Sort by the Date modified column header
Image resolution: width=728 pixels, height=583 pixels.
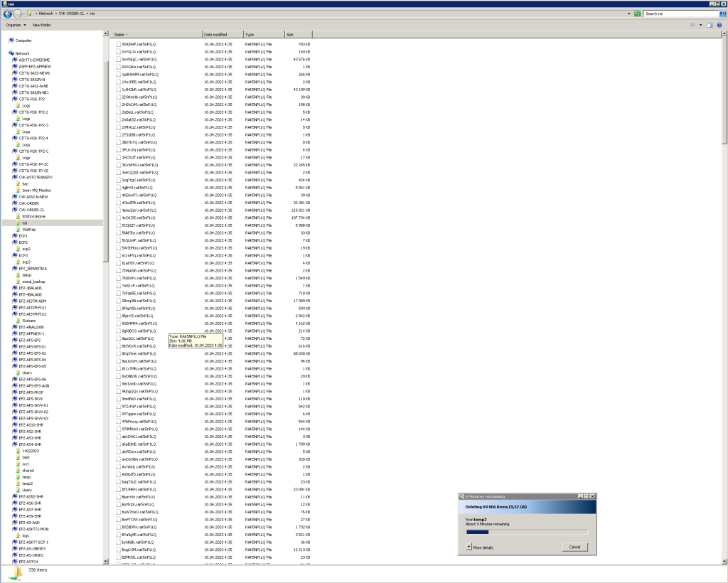(215, 34)
